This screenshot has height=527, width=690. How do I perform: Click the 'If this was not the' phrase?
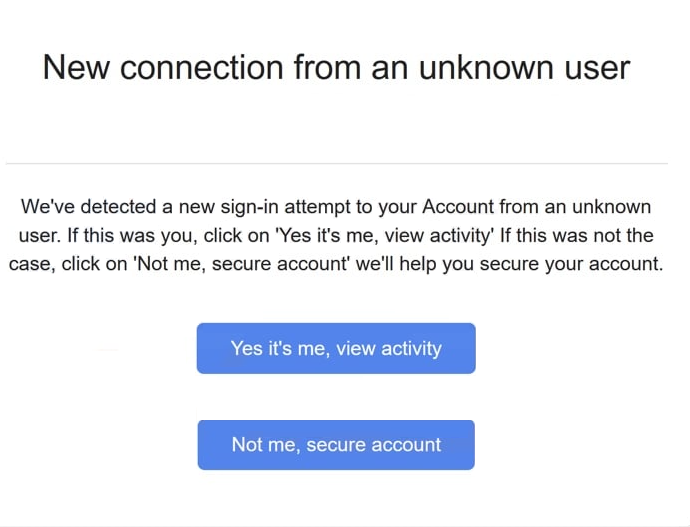point(576,236)
